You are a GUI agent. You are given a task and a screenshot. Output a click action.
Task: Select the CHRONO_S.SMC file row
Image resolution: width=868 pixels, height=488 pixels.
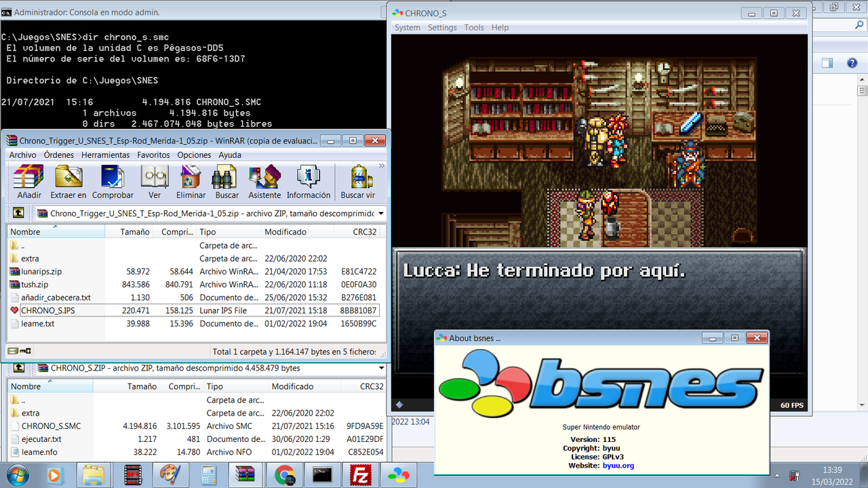pyautogui.click(x=197, y=426)
